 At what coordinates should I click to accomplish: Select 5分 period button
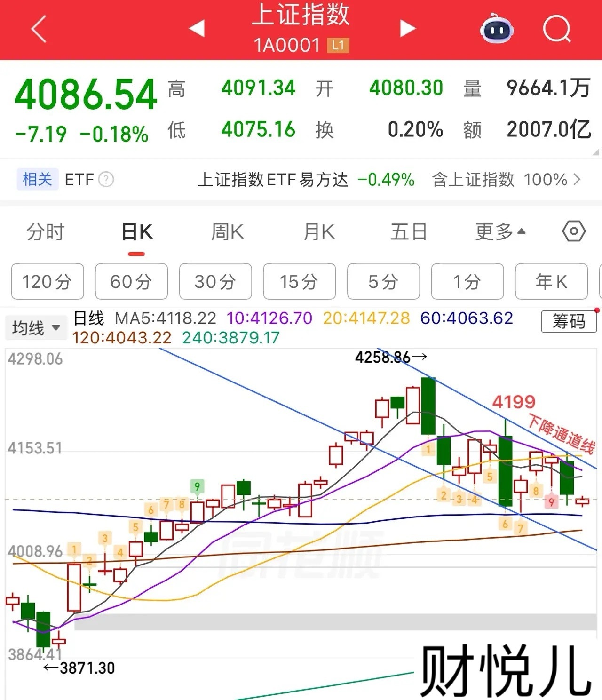click(x=383, y=281)
